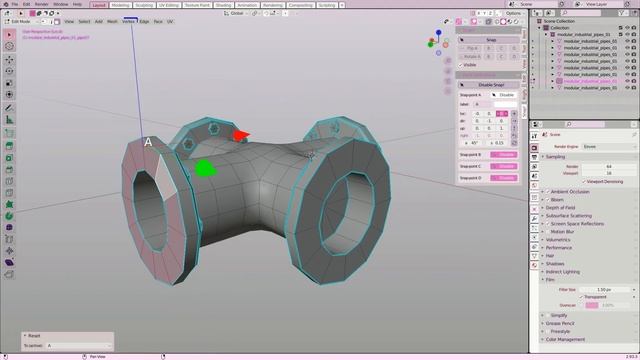Image resolution: width=640 pixels, height=360 pixels.
Task: Select the Knife tool
Action: (x=9, y=193)
